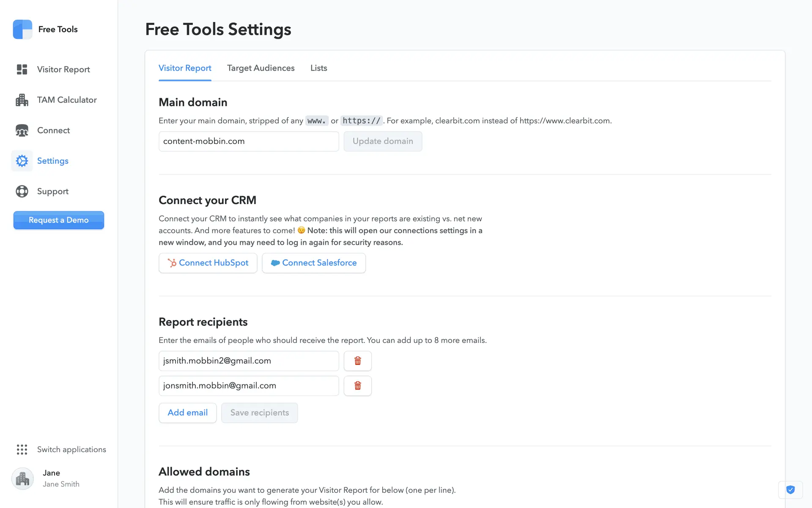Screen dimensions: 812x508
Task: Open the Lists tab
Action: pyautogui.click(x=318, y=68)
